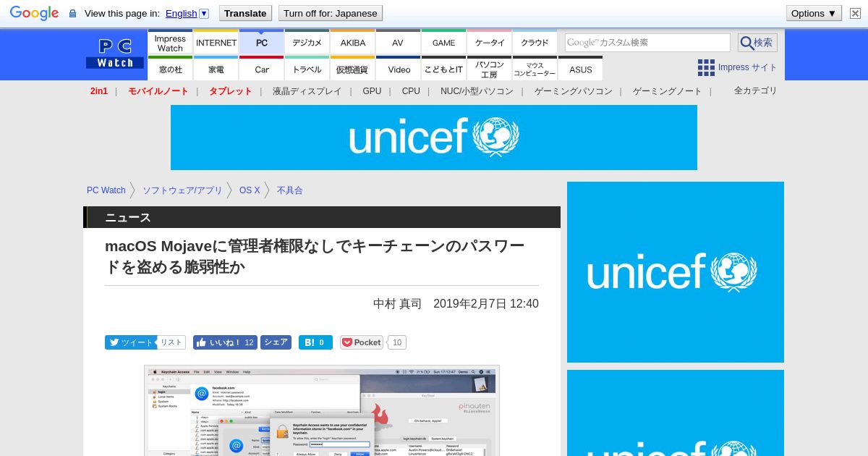The height and width of the screenshot is (456, 868).
Task: Select the PC tab
Action: coord(262,43)
